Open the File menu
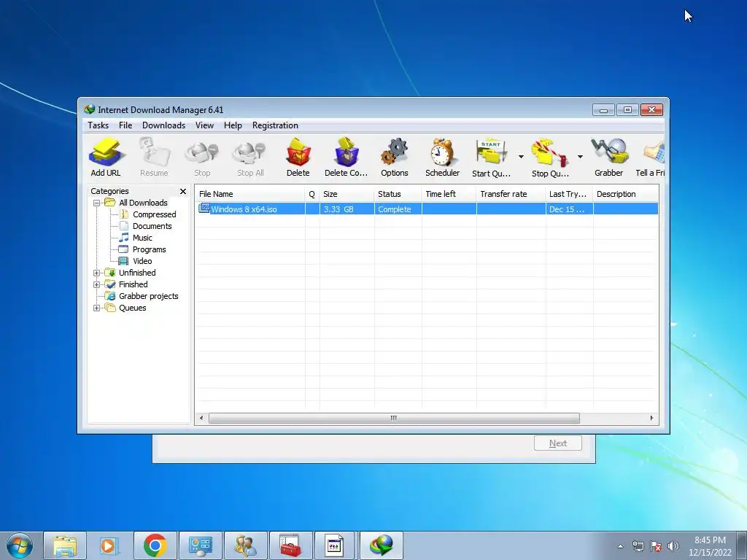Image resolution: width=747 pixels, height=560 pixels. coord(125,125)
